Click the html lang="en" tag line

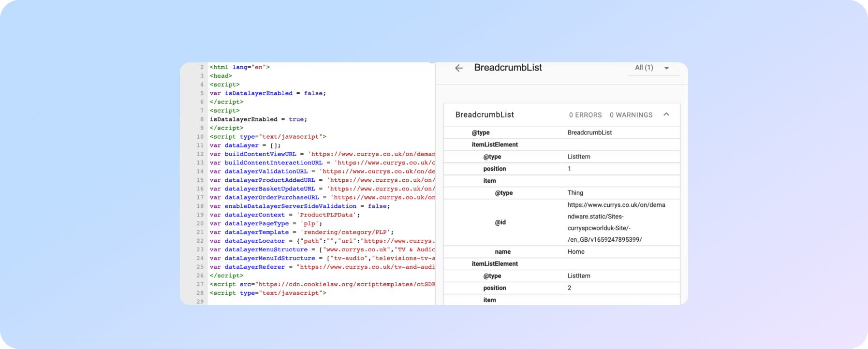click(239, 67)
